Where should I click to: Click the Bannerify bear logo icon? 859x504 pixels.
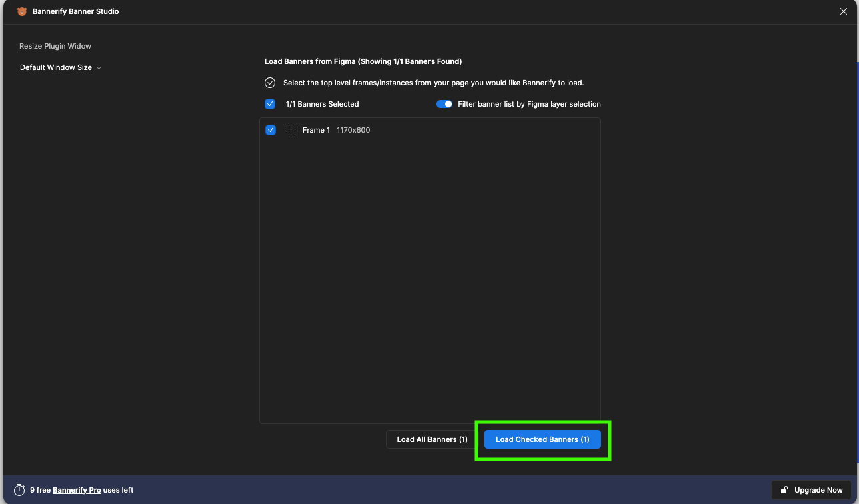[22, 11]
